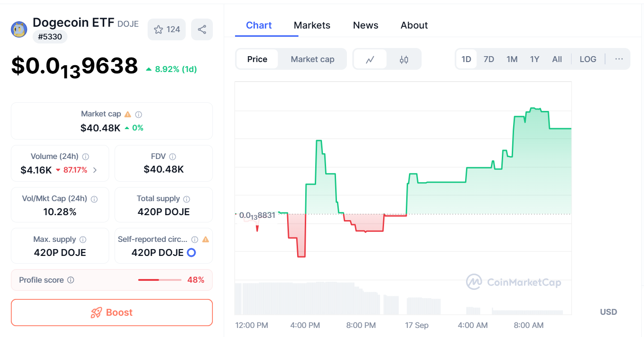Image resolution: width=644 pixels, height=337 pixels.
Task: Open the About tab
Action: 414,25
